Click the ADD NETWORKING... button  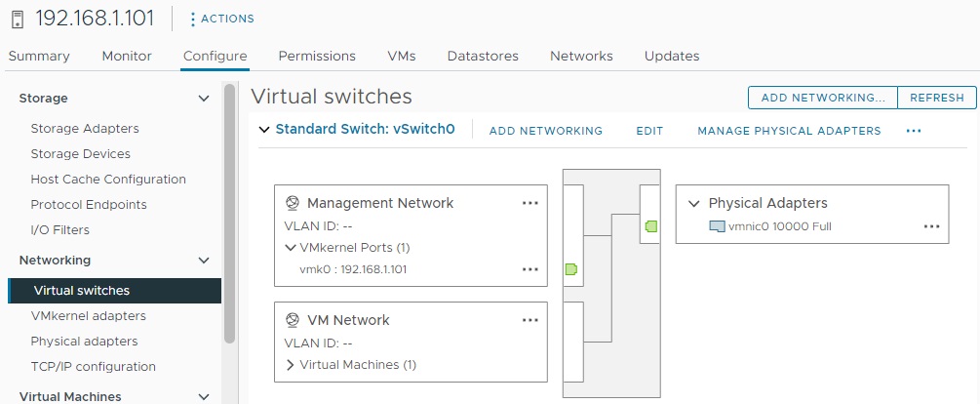[x=822, y=98]
